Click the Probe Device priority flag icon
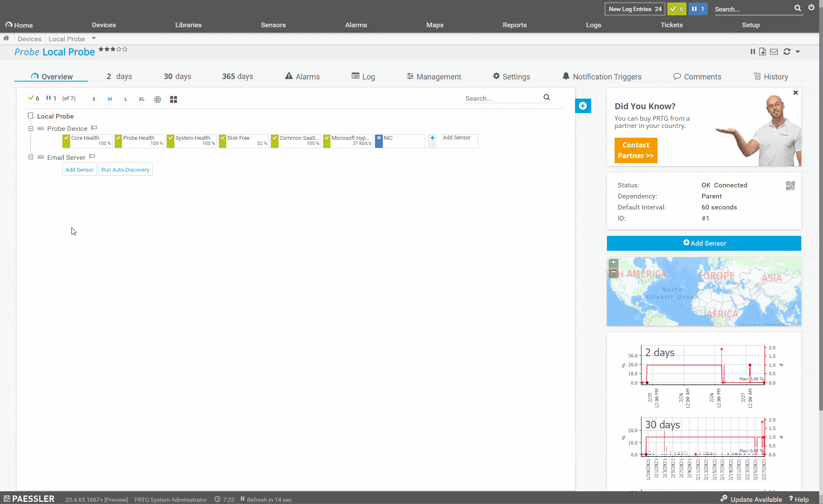This screenshot has height=504, width=823. (x=94, y=128)
